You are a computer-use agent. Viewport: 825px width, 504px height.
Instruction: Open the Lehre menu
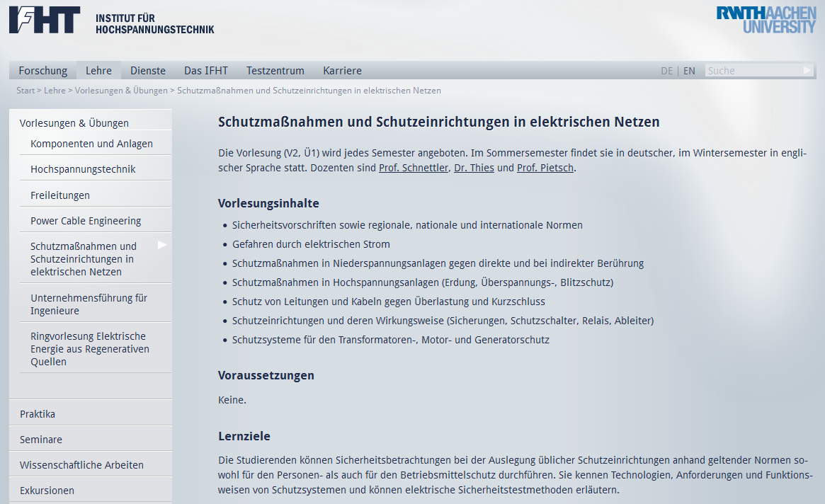point(99,71)
